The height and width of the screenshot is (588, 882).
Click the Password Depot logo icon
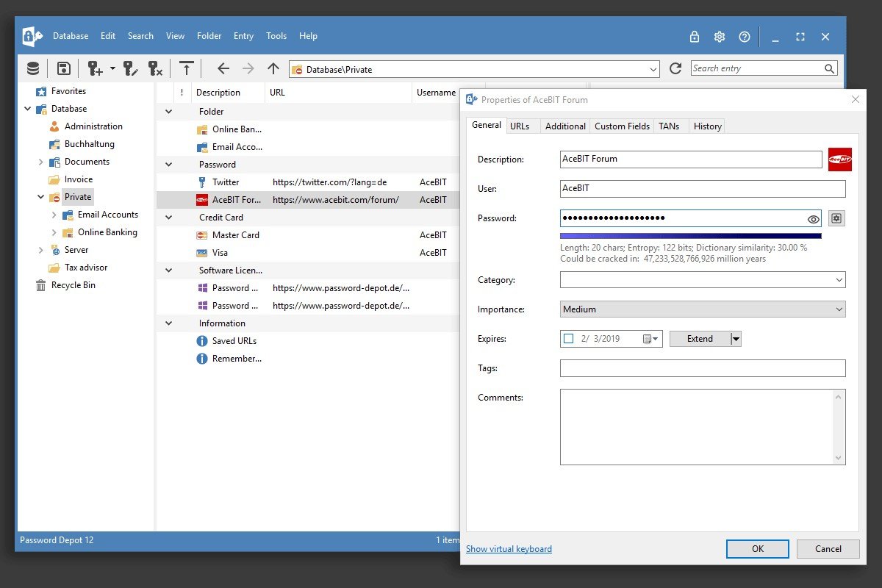point(31,36)
